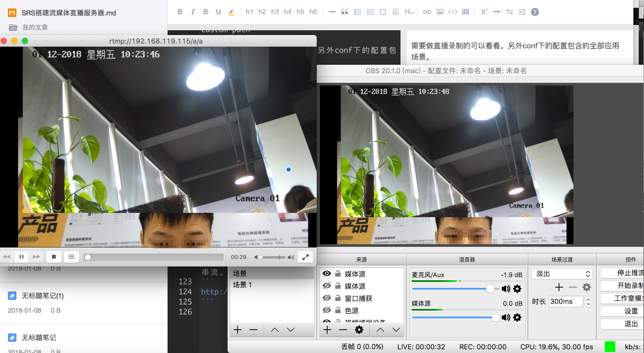644x353 pixels.
Task: Insert a code block
Action: click(452, 12)
